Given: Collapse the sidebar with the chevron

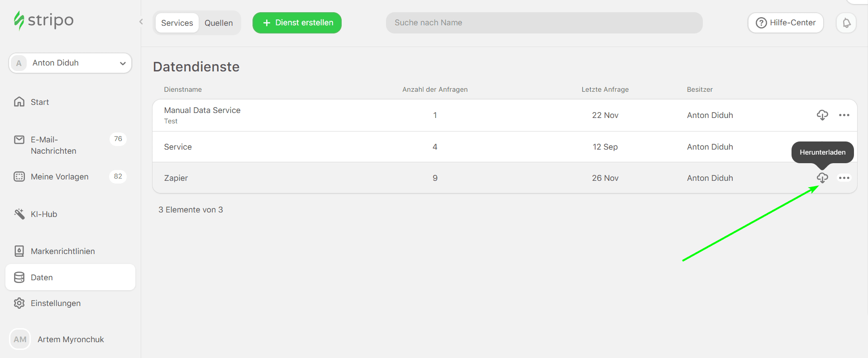Looking at the screenshot, I should pos(141,22).
